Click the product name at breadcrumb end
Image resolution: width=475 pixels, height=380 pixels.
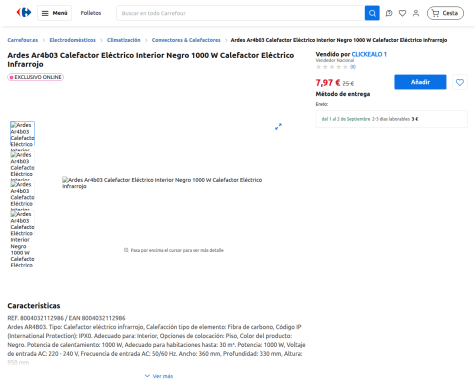click(x=339, y=40)
